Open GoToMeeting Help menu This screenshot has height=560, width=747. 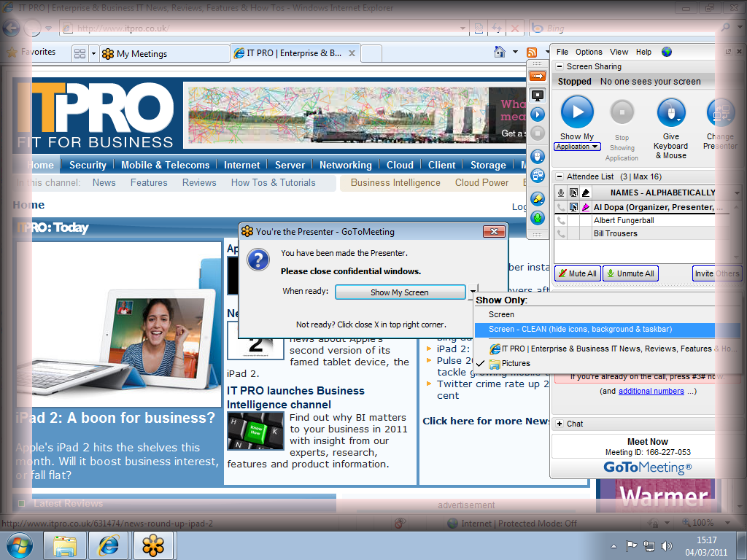(x=643, y=52)
